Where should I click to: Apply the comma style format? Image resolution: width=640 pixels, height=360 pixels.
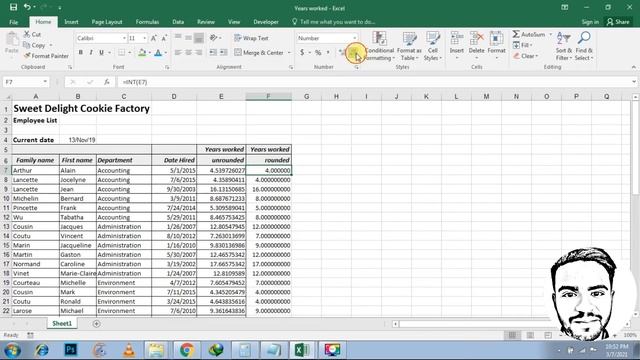(x=328, y=52)
